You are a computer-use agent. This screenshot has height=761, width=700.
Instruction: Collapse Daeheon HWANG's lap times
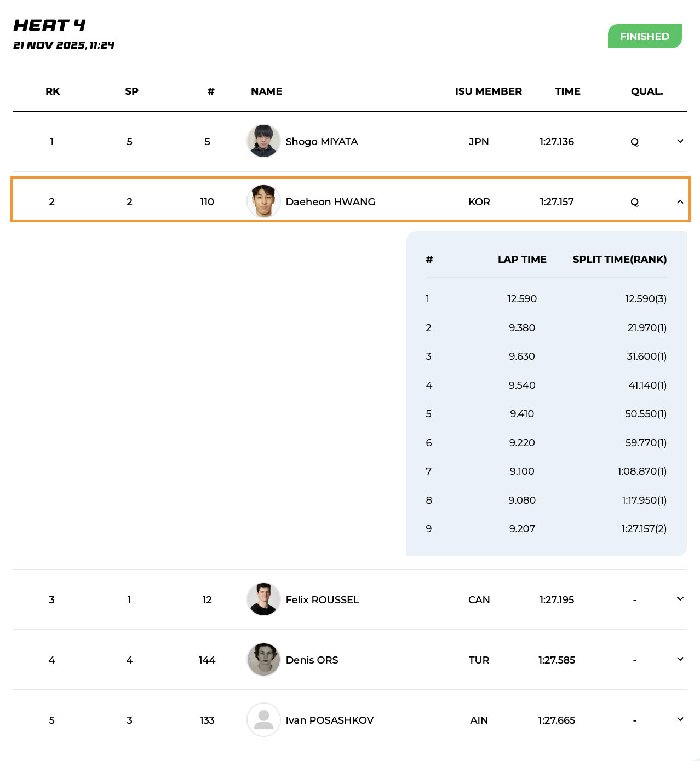click(680, 201)
